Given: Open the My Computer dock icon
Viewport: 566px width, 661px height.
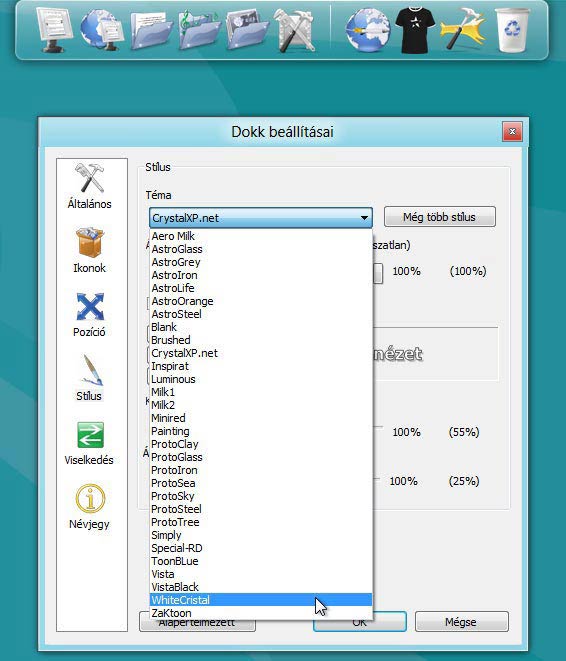Looking at the screenshot, I should tap(54, 30).
